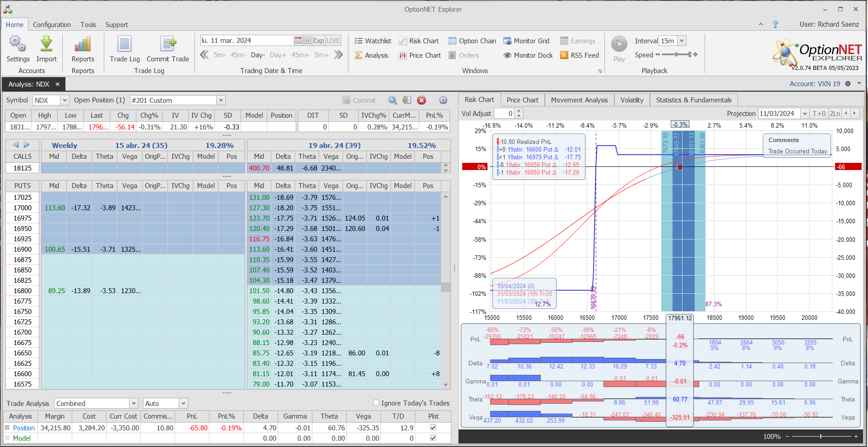The width and height of the screenshot is (868, 447).
Task: Open the RSS Feed window
Action: pyautogui.click(x=579, y=55)
